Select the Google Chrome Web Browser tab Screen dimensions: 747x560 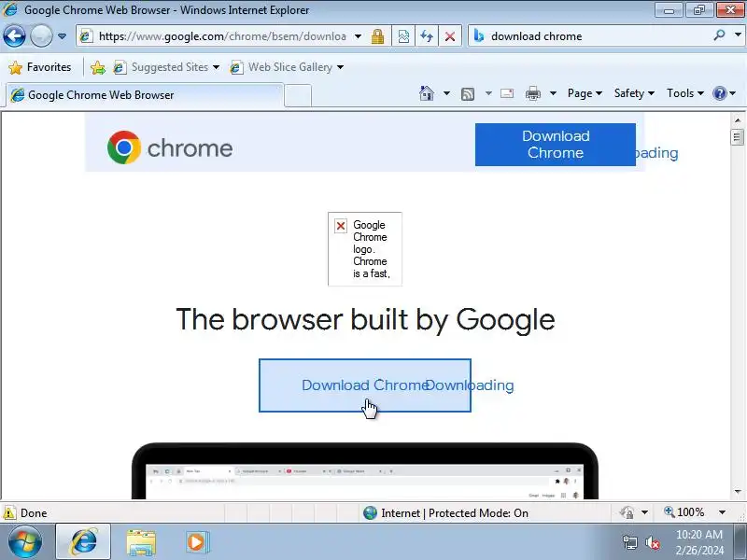click(x=145, y=95)
